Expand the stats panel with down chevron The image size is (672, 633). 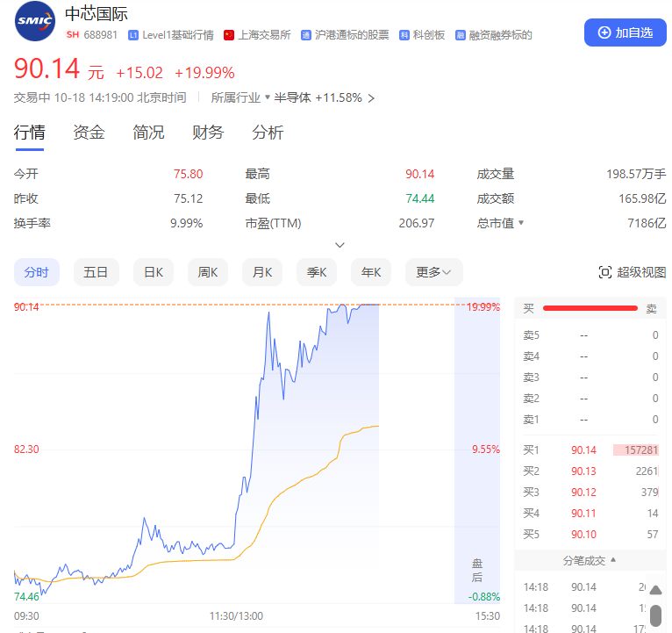point(340,245)
